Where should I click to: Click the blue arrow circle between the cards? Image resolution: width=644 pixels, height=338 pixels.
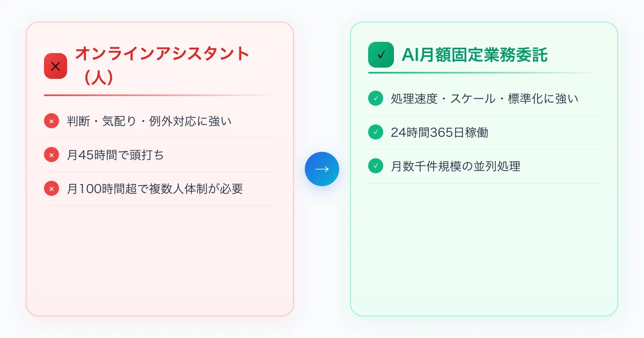[322, 169]
